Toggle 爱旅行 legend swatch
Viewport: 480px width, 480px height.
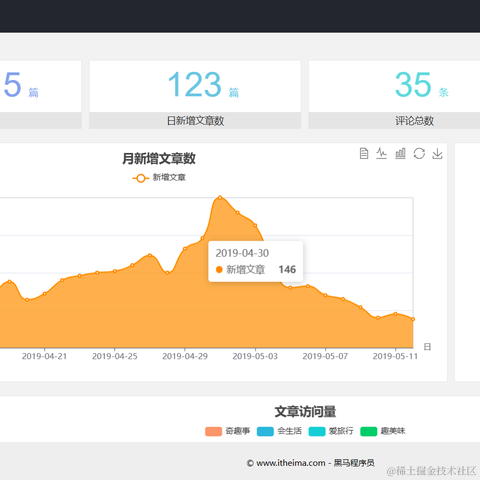(x=317, y=431)
